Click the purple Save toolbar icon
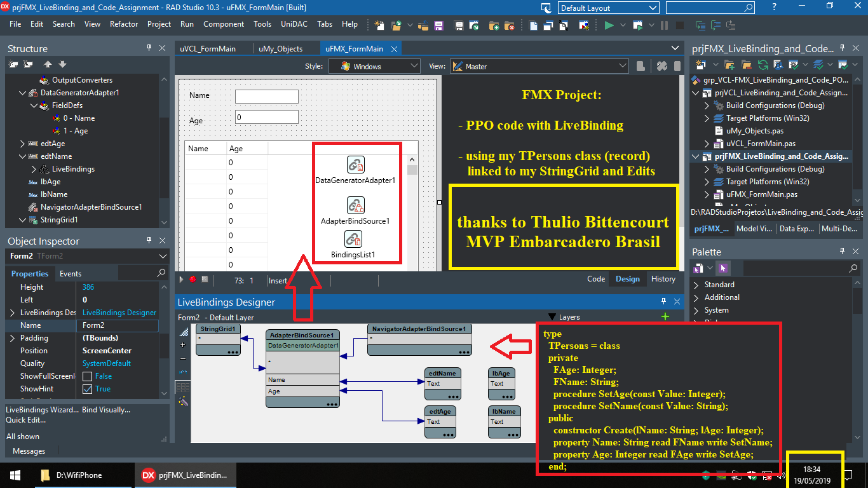Viewport: 868px width, 488px height. pos(438,25)
